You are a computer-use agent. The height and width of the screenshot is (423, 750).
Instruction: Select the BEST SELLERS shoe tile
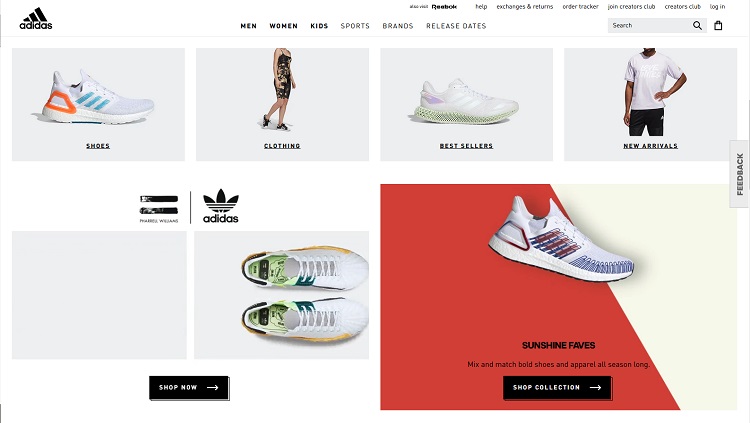click(466, 104)
